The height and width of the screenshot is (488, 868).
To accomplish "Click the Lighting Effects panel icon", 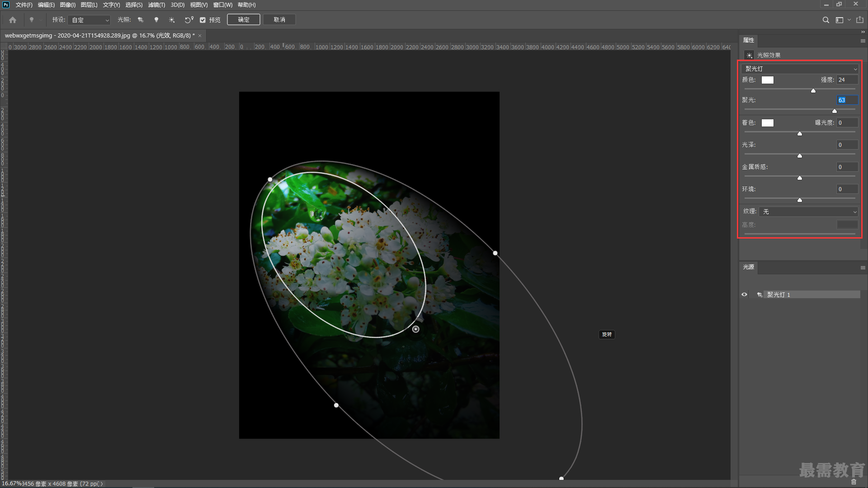I will pyautogui.click(x=749, y=55).
